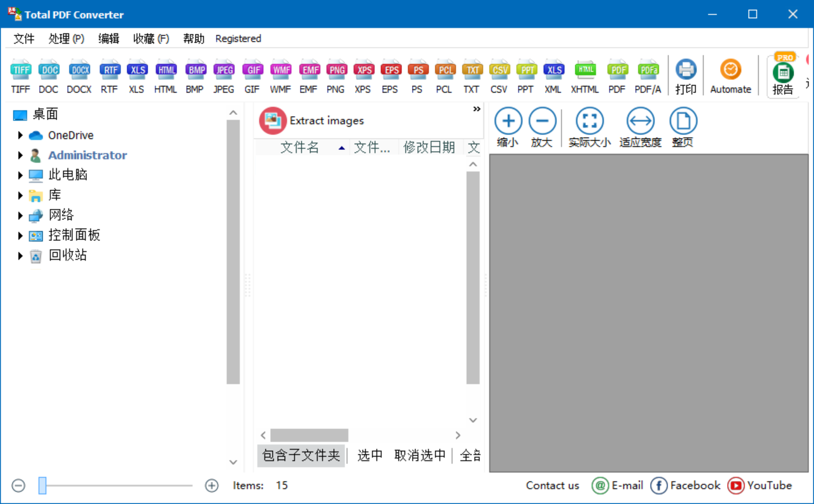Expand the 此电脑 tree node

pos(20,175)
